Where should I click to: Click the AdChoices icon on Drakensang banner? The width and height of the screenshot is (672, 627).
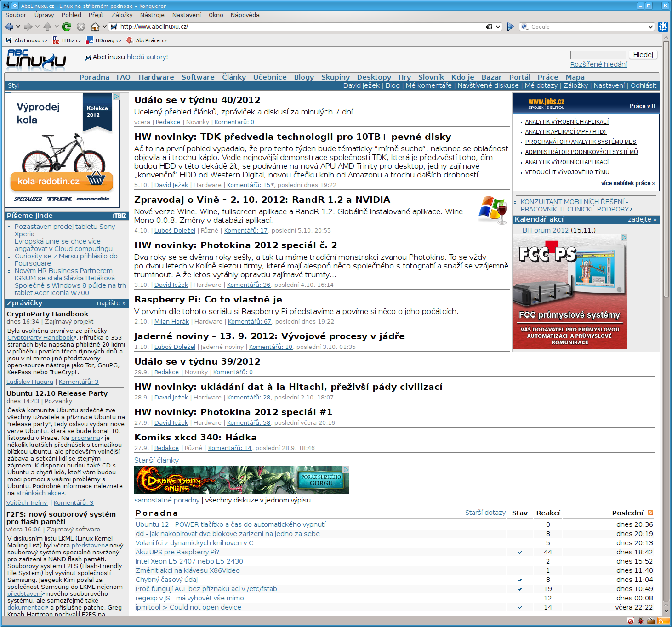pyautogui.click(x=346, y=469)
